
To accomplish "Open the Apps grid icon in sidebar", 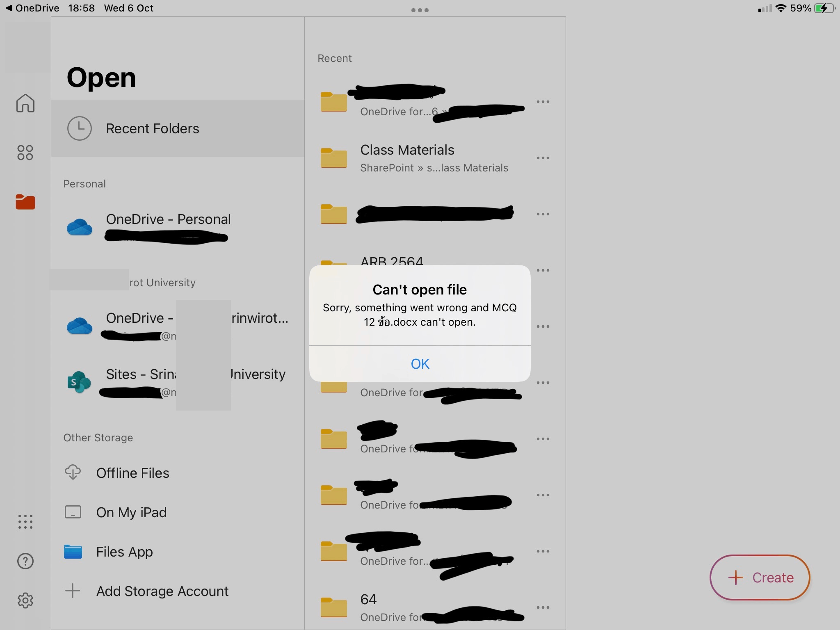I will click(25, 153).
